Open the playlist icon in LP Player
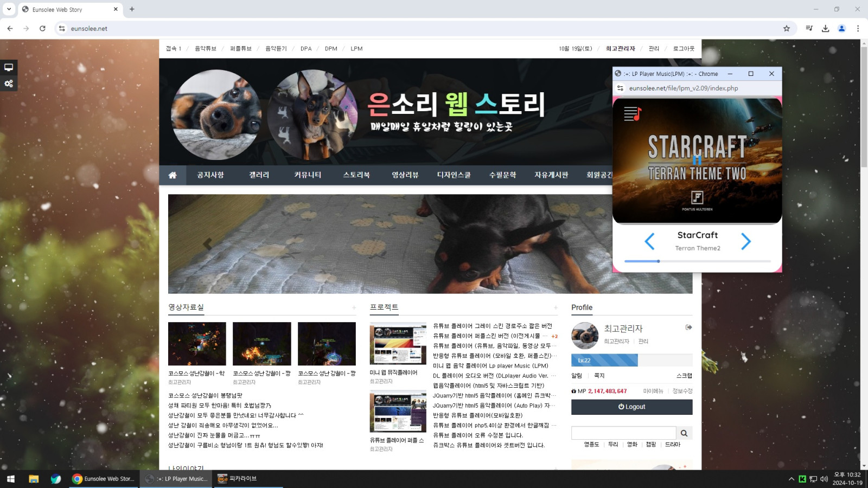 633,114
